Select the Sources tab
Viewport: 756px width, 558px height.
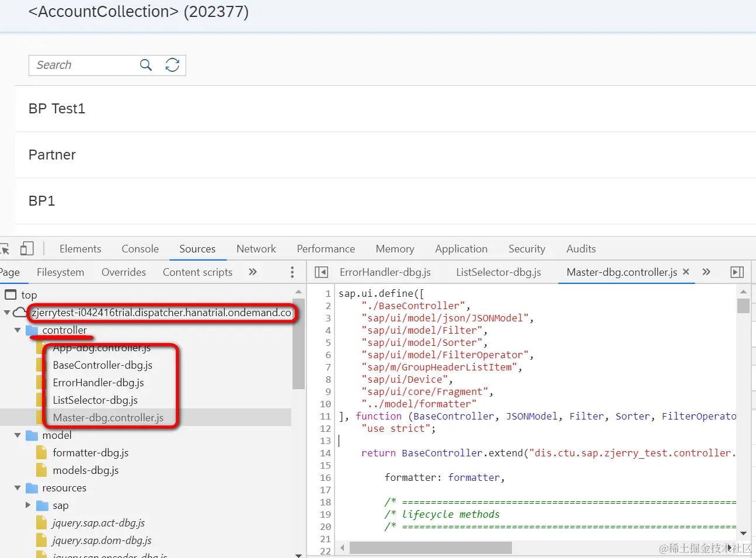tap(197, 249)
